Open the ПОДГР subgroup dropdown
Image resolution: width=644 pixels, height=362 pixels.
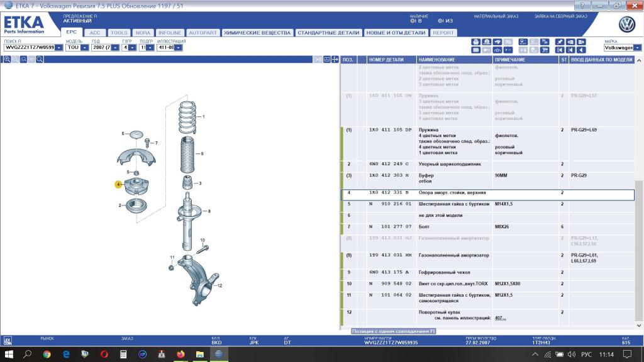coord(150,48)
